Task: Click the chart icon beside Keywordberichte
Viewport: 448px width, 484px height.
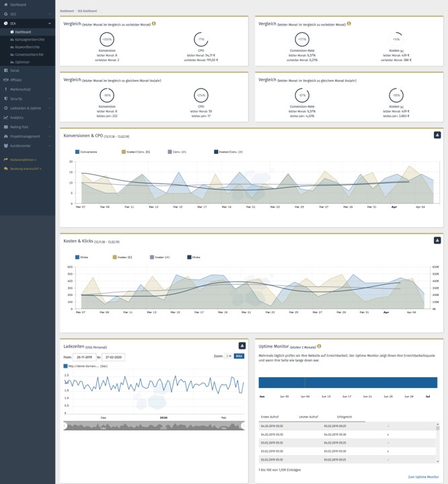Action: [12, 47]
